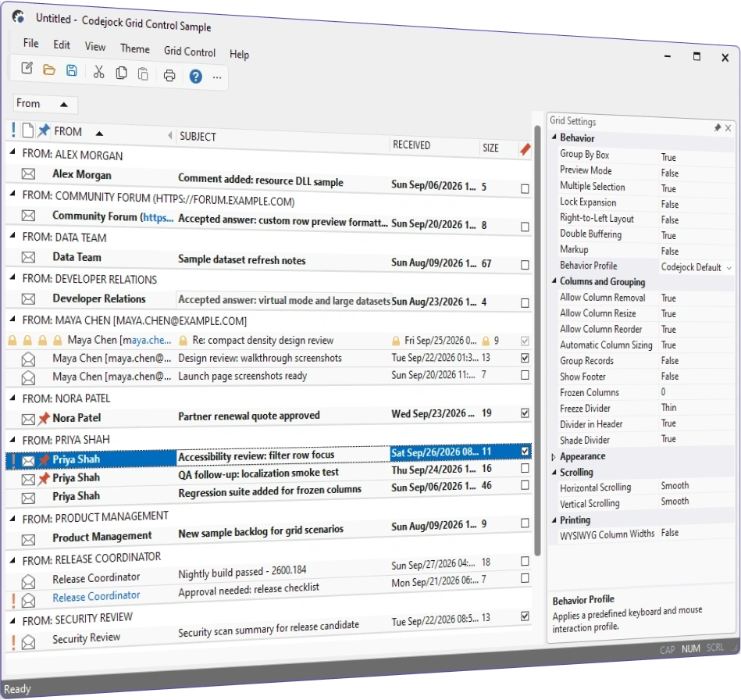Save using the floppy disk icon

(x=71, y=70)
